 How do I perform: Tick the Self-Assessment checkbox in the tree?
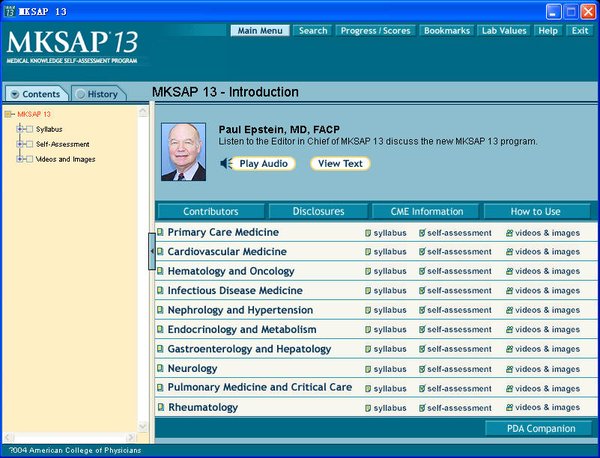click(x=29, y=144)
